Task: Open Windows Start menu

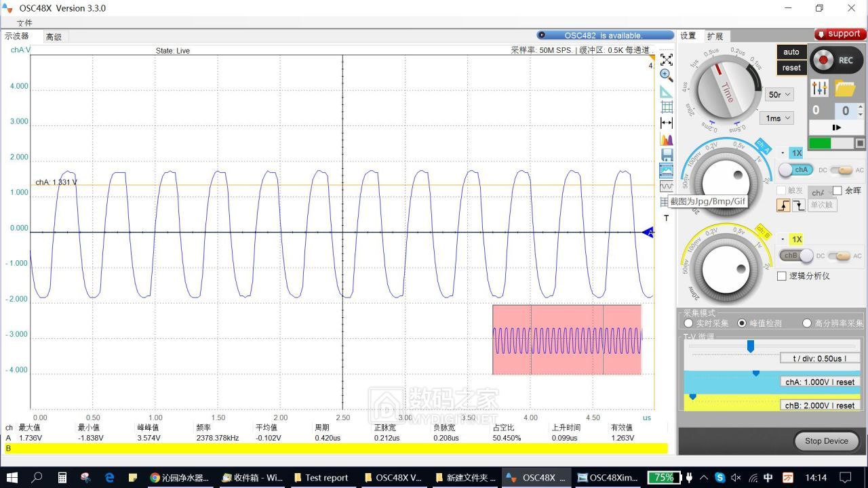Action: click(x=12, y=477)
